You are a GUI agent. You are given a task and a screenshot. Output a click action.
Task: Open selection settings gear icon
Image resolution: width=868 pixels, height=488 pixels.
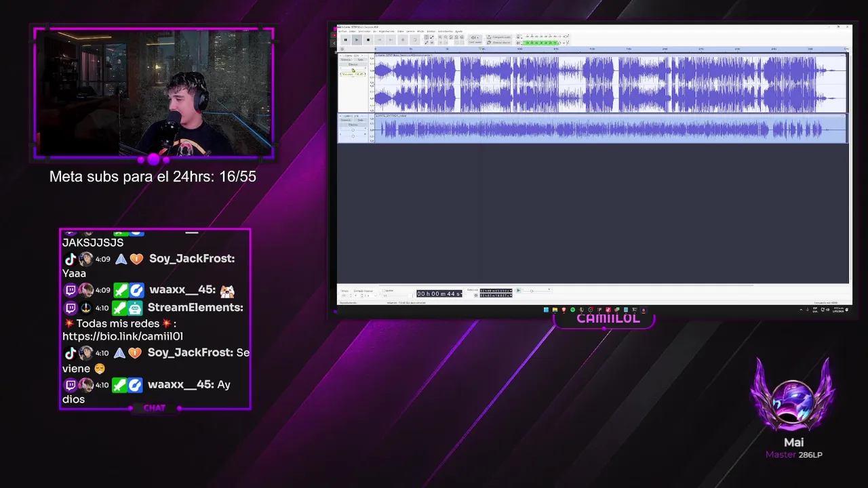[x=476, y=296]
